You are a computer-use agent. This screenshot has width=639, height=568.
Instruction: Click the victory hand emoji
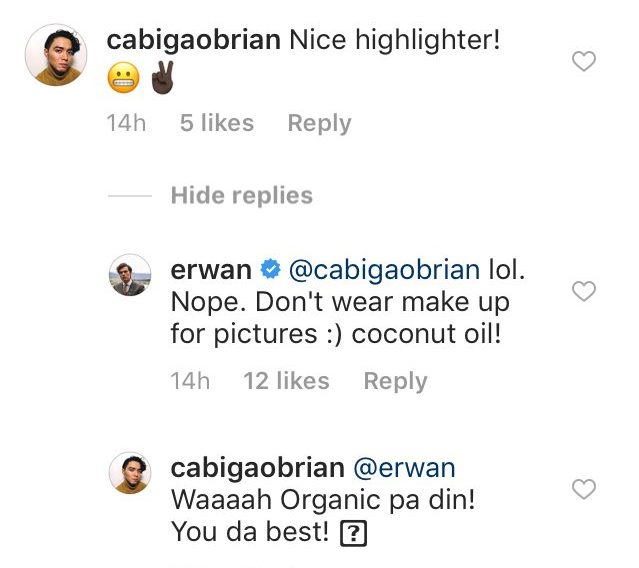pos(163,77)
